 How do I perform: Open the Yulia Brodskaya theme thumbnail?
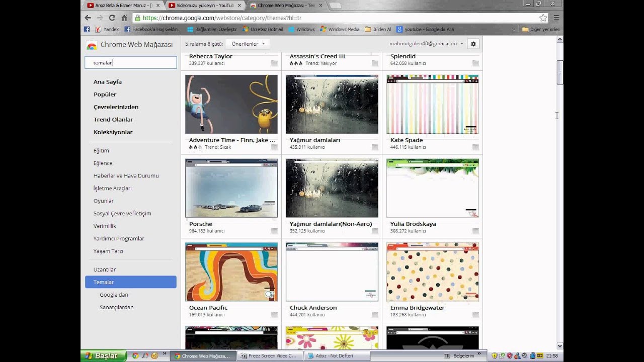coord(433,188)
